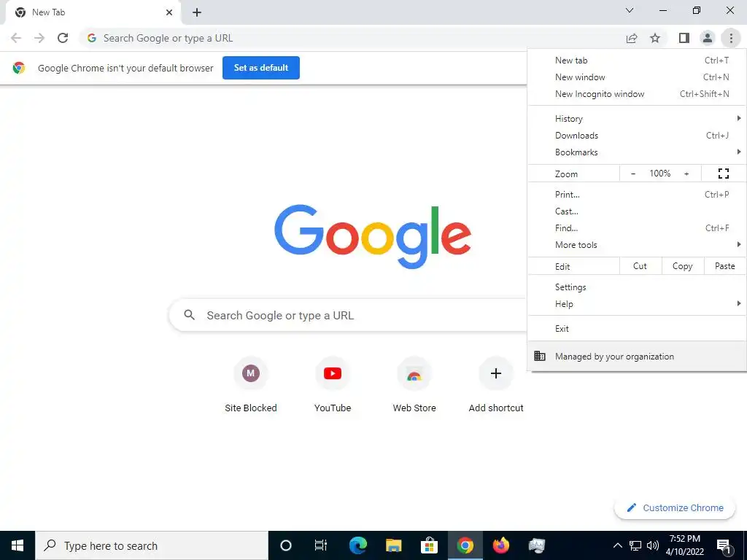The width and height of the screenshot is (747, 560).
Task: Click the share page icon in address bar
Action: pos(632,38)
